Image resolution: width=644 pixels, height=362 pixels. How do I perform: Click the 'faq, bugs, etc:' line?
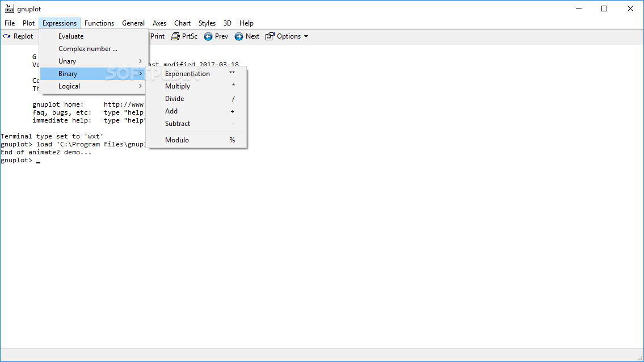(x=89, y=112)
